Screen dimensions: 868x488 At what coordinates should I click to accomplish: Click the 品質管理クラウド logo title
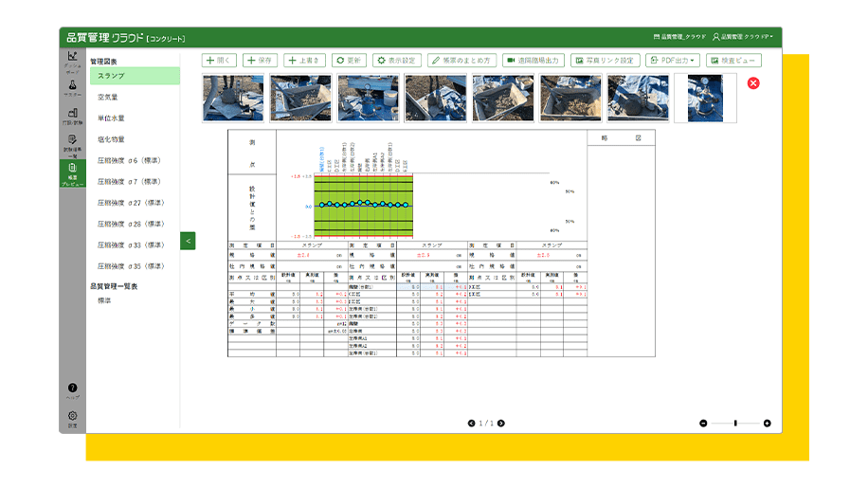pyautogui.click(x=126, y=38)
